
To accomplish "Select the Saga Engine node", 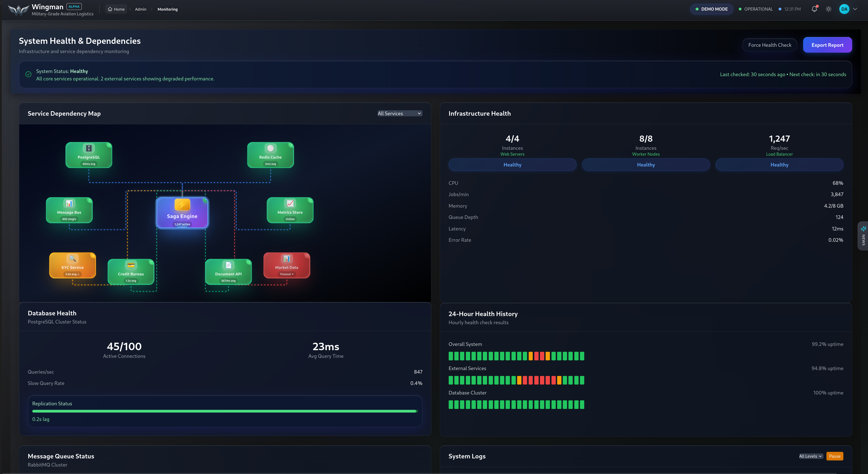I will point(182,213).
